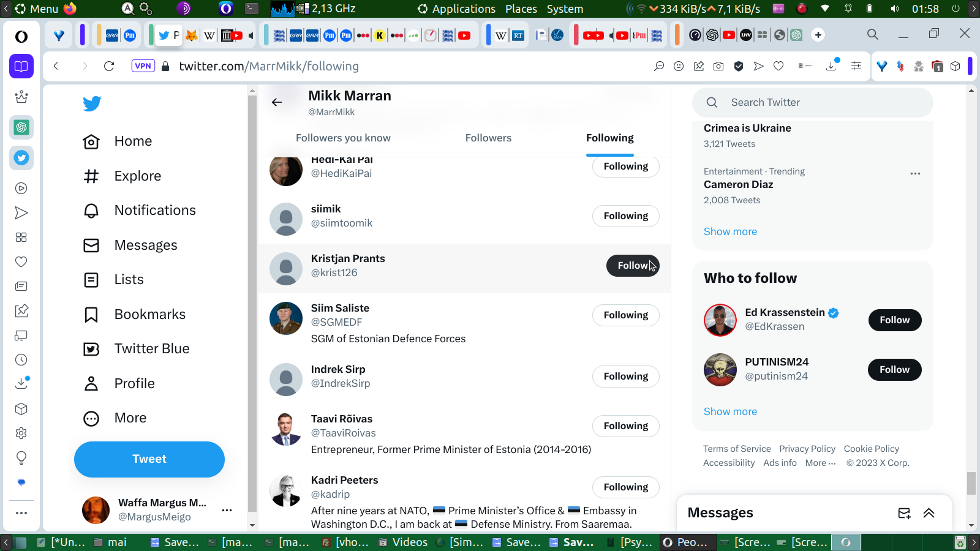Viewport: 980px width, 551px height.
Task: Open Messages envelope in Twitter sidebar
Action: (x=130, y=246)
